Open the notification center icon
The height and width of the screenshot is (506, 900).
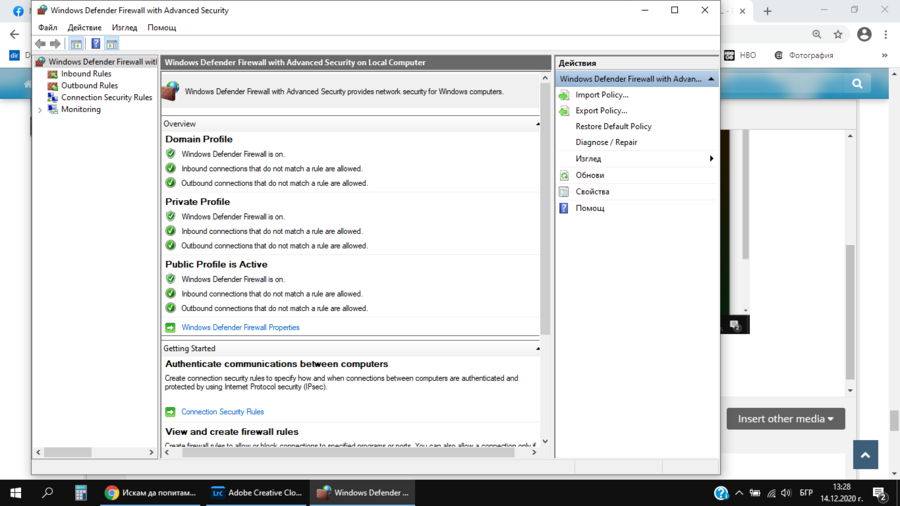(x=879, y=493)
